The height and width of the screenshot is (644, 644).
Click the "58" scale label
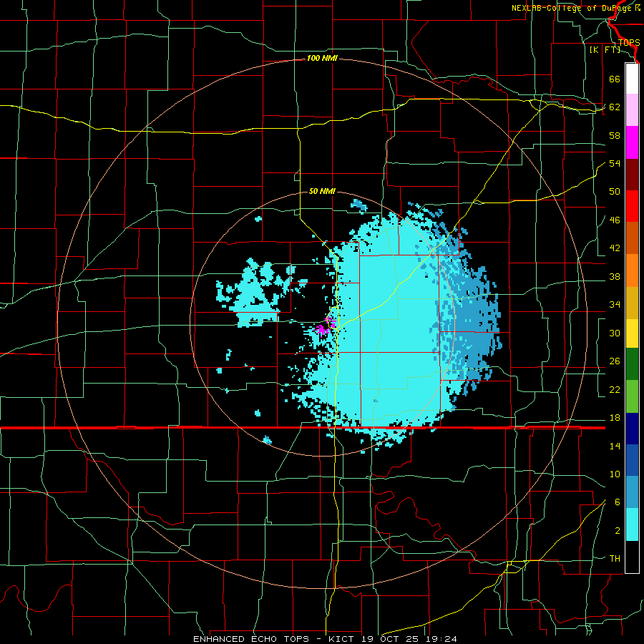coord(615,135)
